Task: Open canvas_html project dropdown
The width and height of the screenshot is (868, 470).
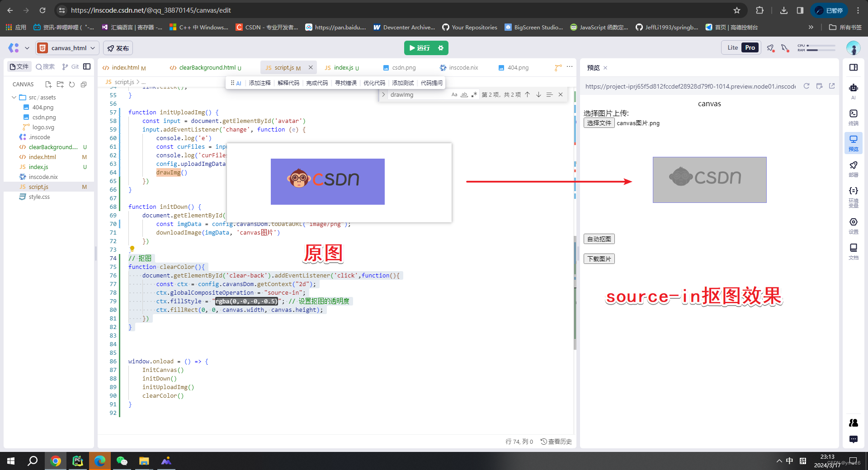Action: (67, 48)
